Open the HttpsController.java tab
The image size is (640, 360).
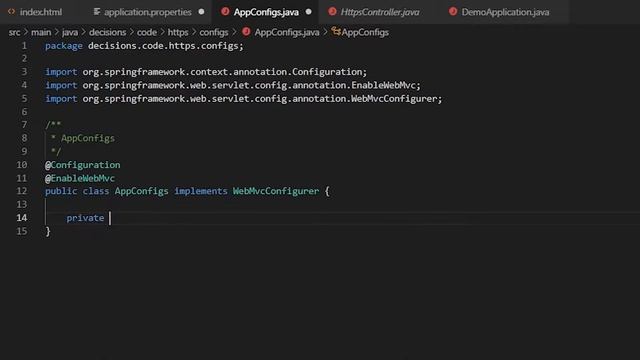tap(380, 12)
